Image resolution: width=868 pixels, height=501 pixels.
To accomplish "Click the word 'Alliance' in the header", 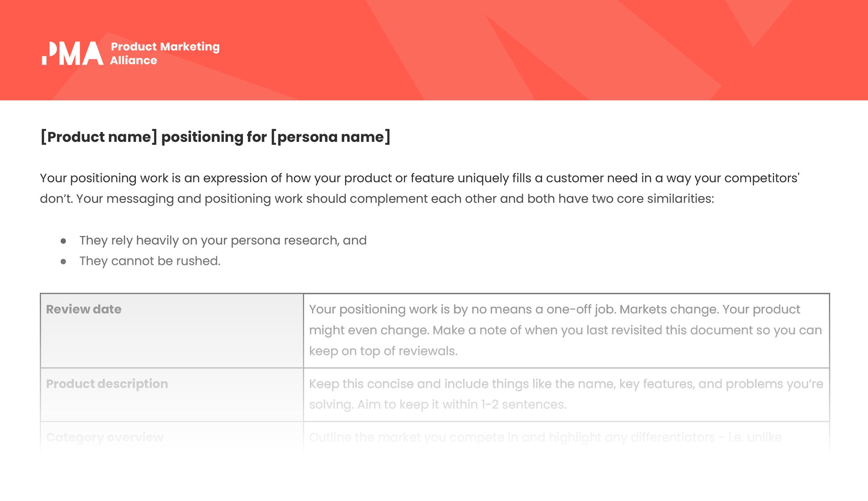I will pos(134,60).
